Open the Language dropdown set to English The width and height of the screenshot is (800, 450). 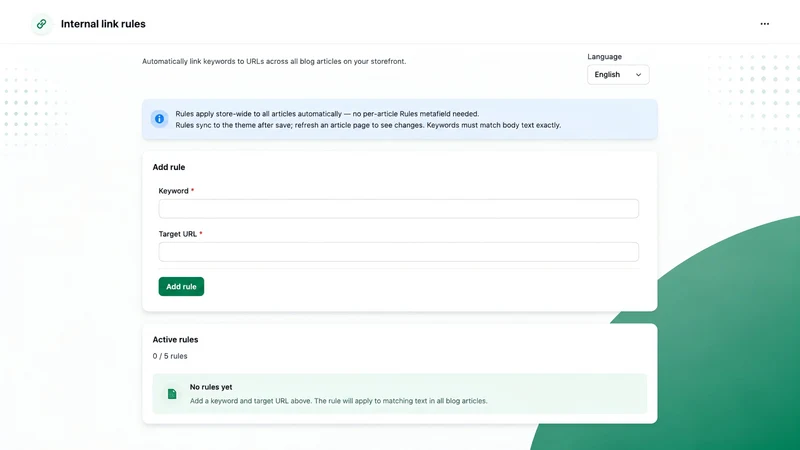pos(618,74)
